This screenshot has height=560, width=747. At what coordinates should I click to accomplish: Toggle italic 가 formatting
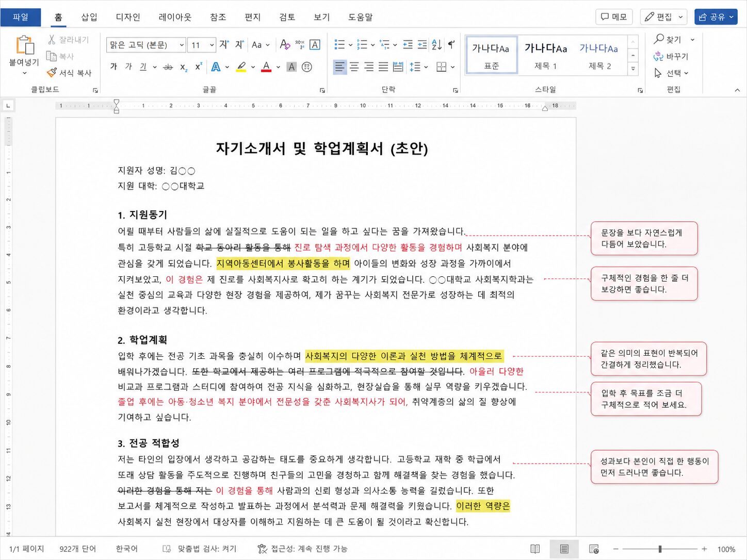tap(128, 67)
